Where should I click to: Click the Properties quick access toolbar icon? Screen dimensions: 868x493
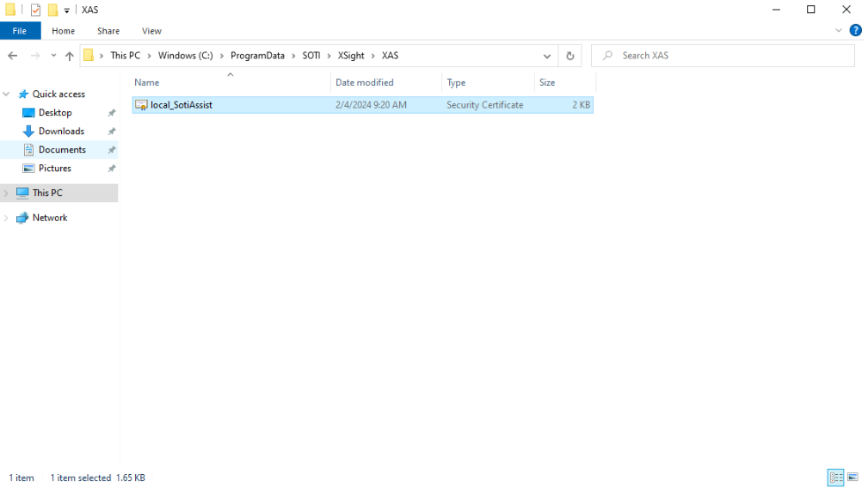(x=35, y=10)
